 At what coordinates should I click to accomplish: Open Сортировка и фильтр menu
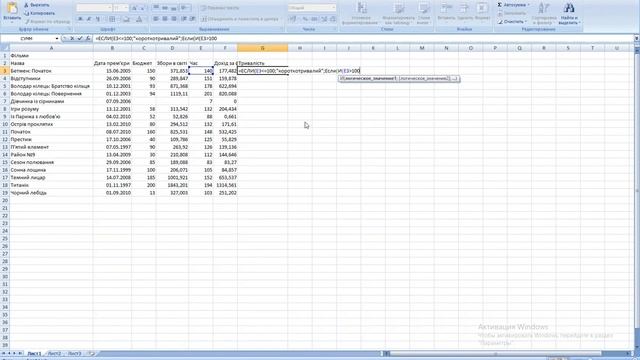pos(544,13)
